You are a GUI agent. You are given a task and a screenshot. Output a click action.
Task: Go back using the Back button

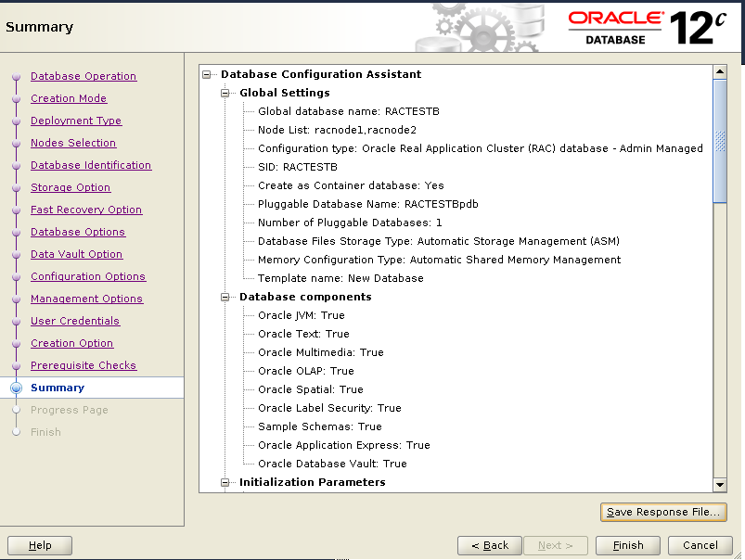[490, 545]
